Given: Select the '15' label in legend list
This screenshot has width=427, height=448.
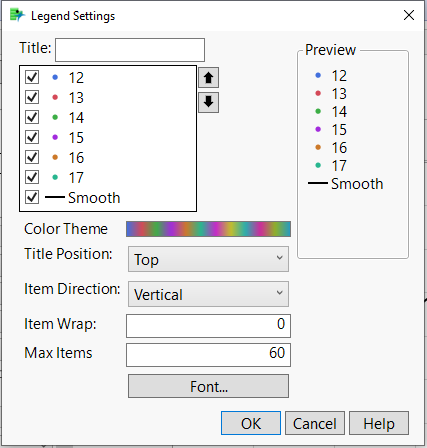Looking at the screenshot, I should tap(76, 138).
